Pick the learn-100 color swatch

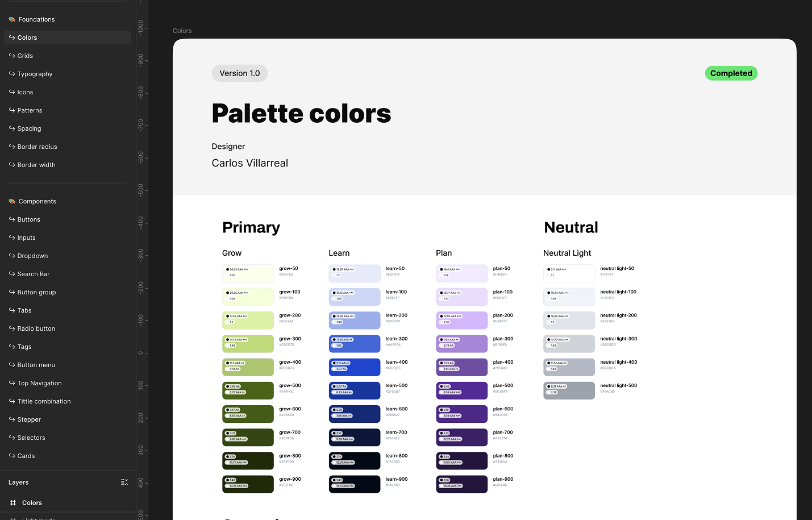coord(355,297)
